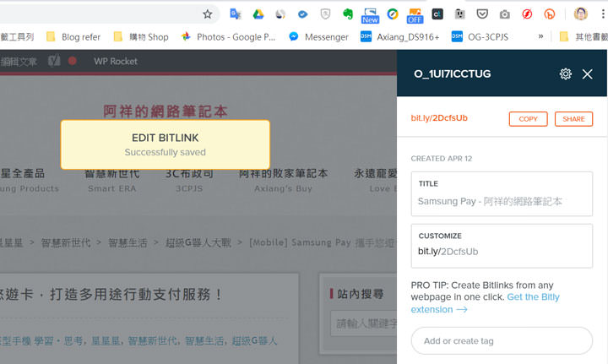
Task: Click the blue checkmark cloud extension icon
Action: tap(302, 14)
